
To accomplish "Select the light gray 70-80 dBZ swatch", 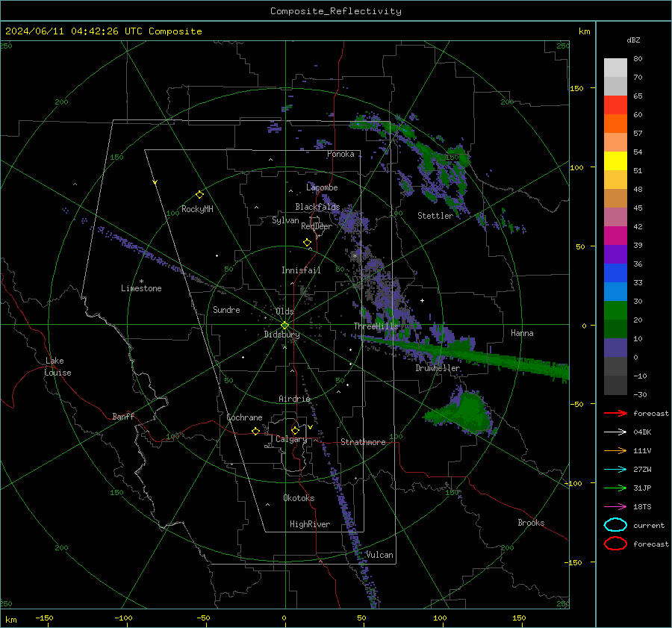I will [615, 68].
